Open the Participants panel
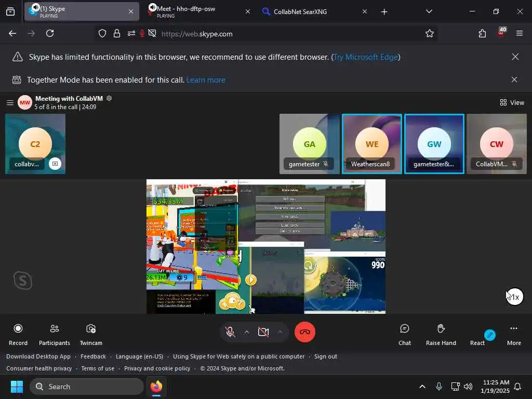This screenshot has width=532, height=399. point(54,335)
